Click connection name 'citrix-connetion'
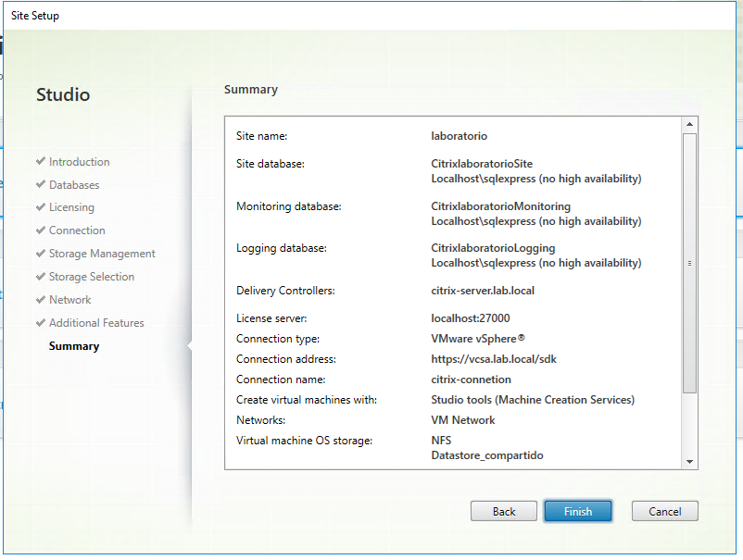 [471, 380]
